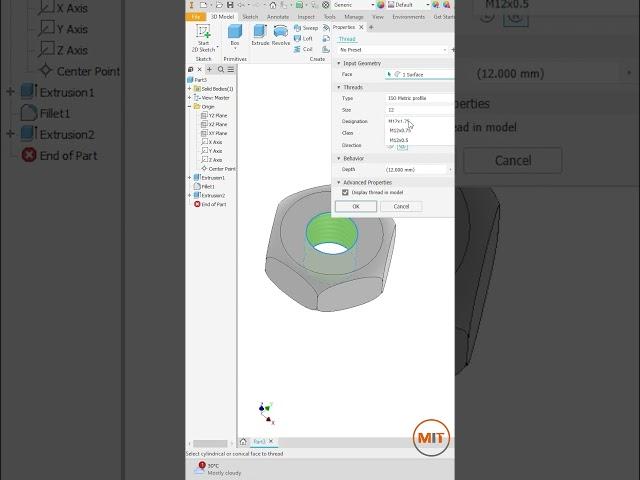640x480 pixels.
Task: Open the model browser hamburger menu
Action: tap(231, 69)
